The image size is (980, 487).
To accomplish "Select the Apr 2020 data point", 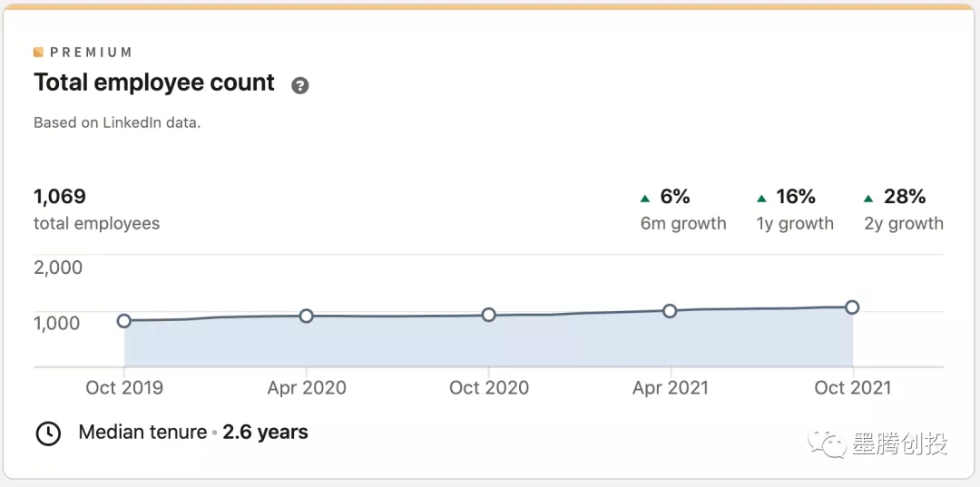I will coord(307,316).
